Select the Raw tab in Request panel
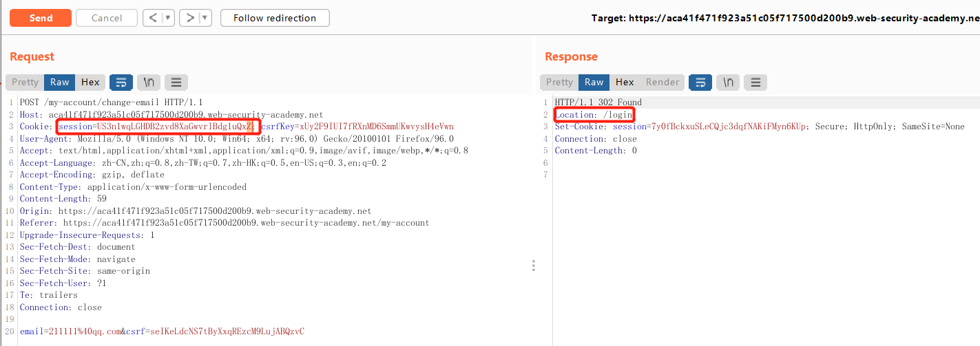This screenshot has height=346, width=980. (x=60, y=82)
